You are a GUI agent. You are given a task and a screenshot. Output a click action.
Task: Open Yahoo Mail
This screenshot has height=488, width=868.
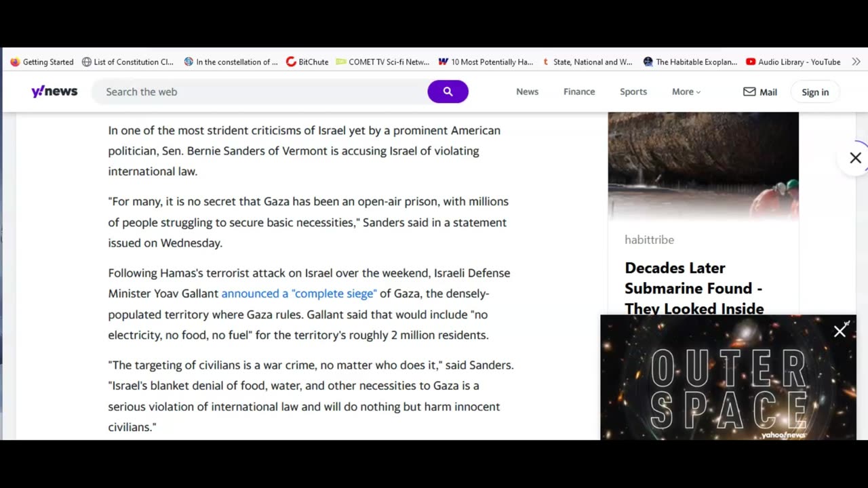click(760, 91)
